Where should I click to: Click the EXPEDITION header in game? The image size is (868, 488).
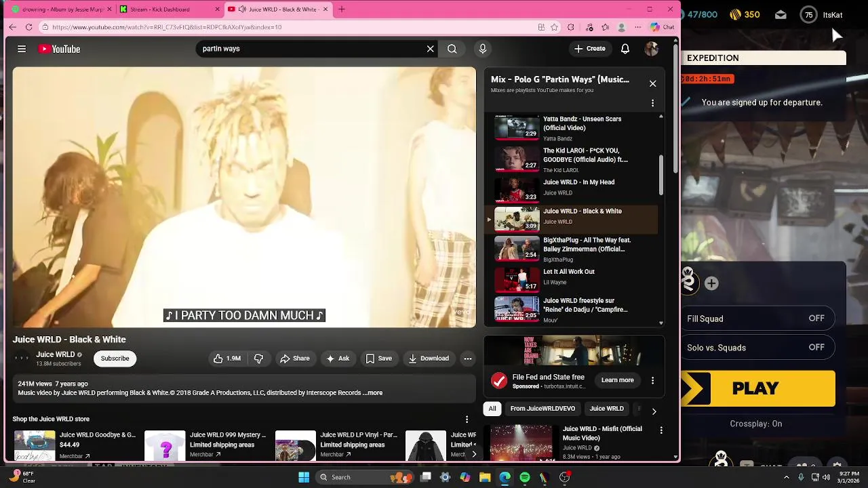[x=713, y=58]
